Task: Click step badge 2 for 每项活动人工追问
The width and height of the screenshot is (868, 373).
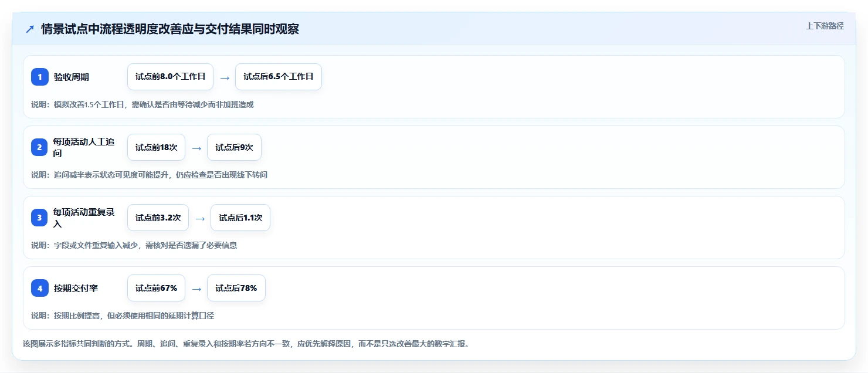Action: pyautogui.click(x=40, y=147)
